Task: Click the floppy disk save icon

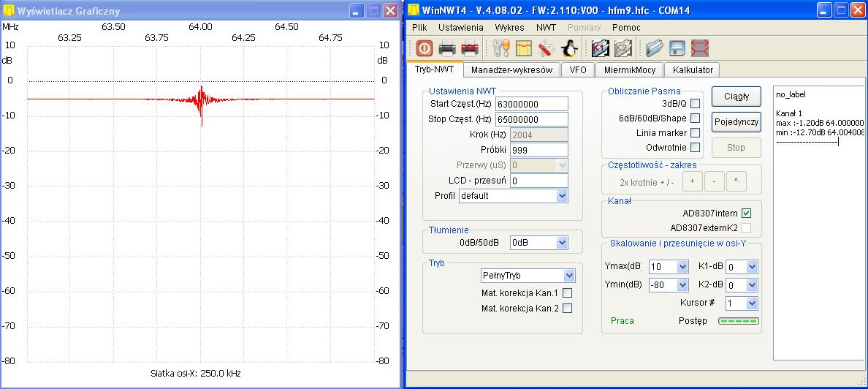Action: coord(677,48)
